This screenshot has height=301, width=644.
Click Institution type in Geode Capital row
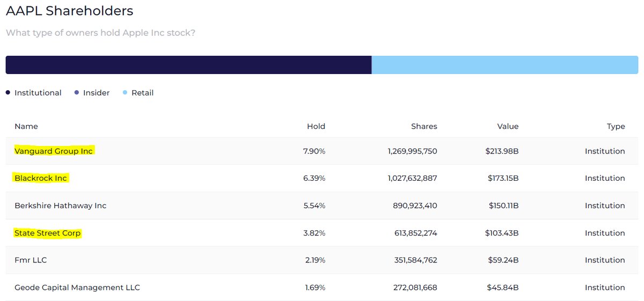click(x=605, y=288)
